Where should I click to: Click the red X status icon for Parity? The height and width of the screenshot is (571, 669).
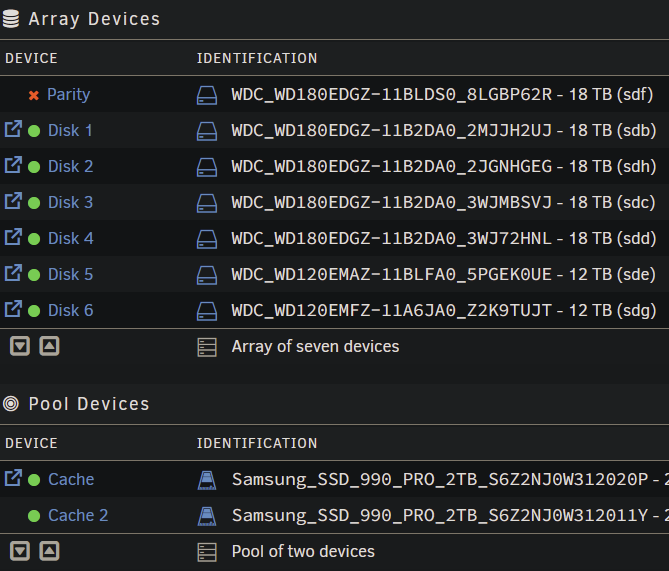(34, 95)
